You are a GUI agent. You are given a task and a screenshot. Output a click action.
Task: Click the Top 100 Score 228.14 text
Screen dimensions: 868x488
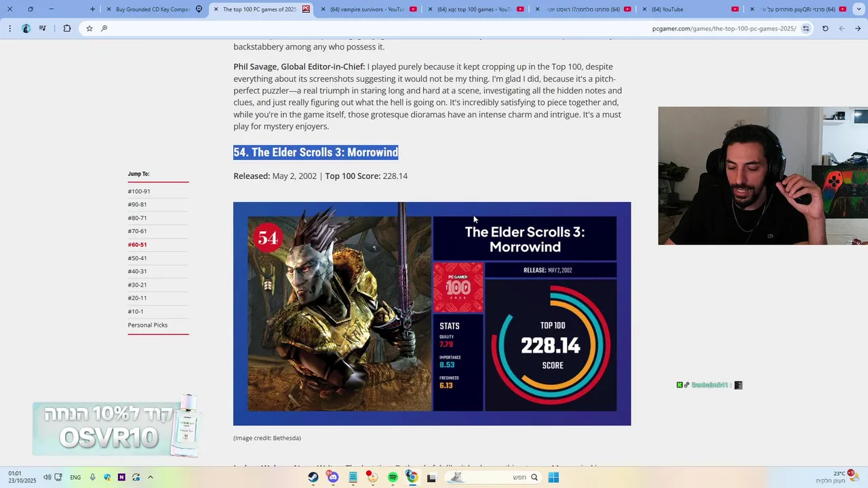coord(366,176)
